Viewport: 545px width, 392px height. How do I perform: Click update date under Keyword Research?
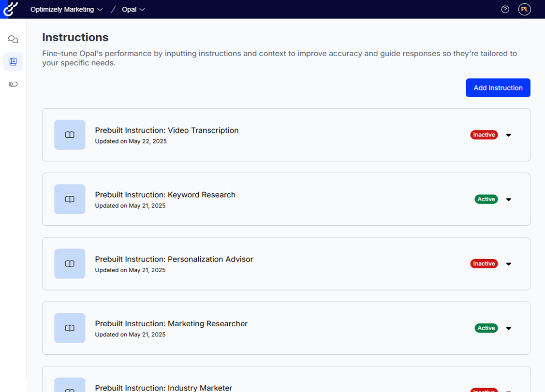pos(130,206)
